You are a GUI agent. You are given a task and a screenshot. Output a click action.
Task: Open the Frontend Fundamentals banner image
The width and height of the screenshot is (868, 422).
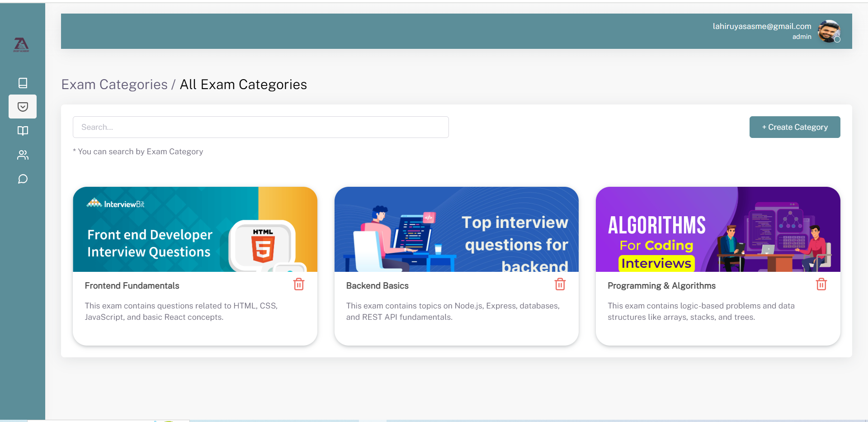(195, 229)
